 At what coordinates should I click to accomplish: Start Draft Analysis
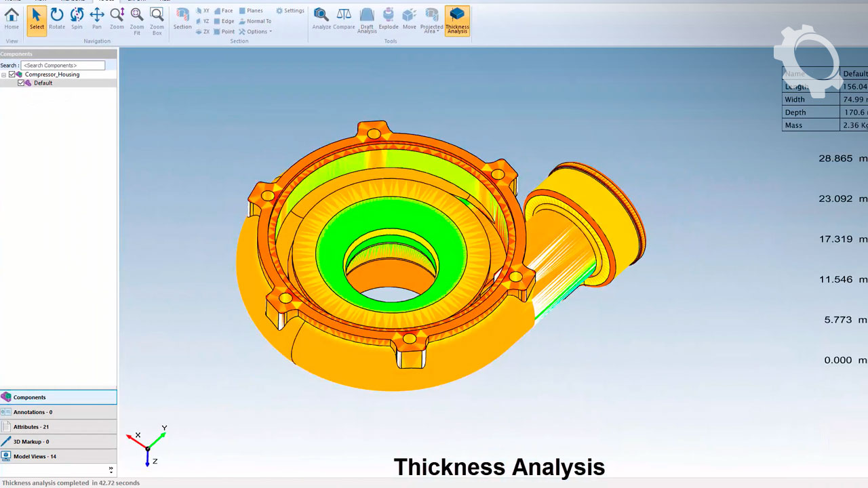click(367, 18)
